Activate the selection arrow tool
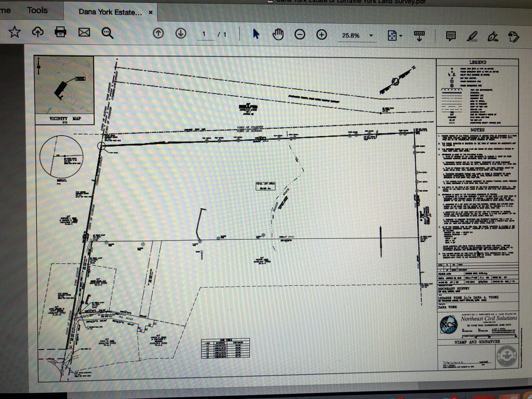This screenshot has height=399, width=532. click(256, 34)
